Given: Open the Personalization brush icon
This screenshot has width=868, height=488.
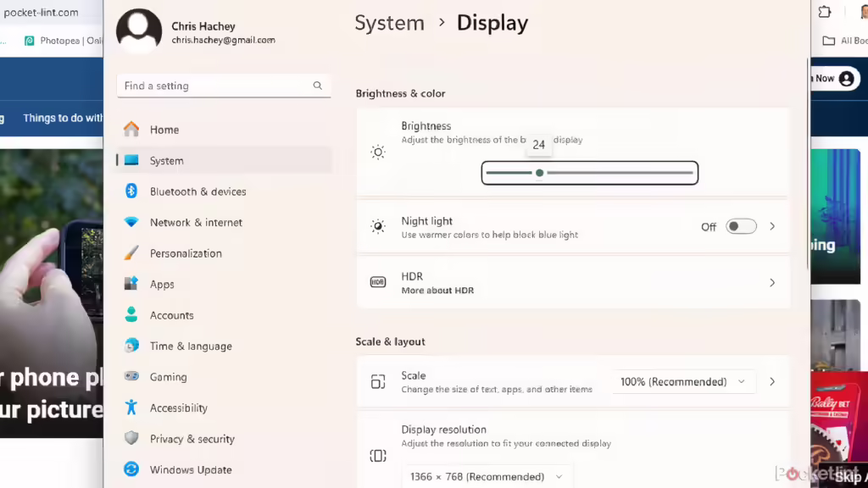Looking at the screenshot, I should [131, 252].
